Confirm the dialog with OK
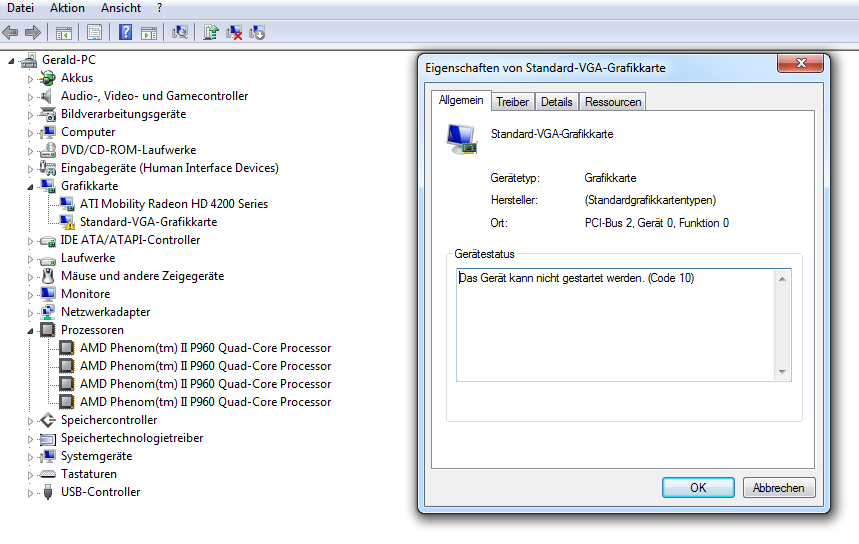The width and height of the screenshot is (859, 544). coord(698,488)
